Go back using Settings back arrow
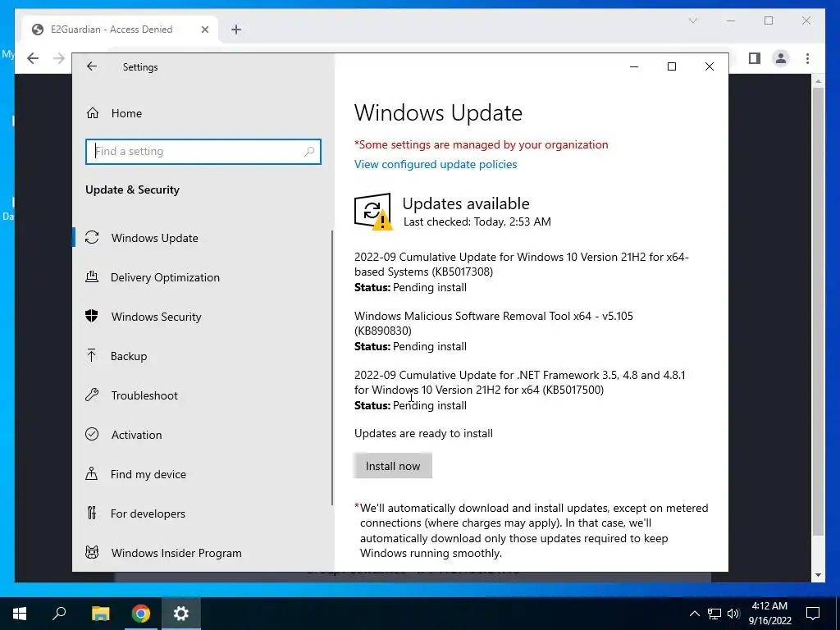The width and height of the screenshot is (840, 630). coord(92,66)
